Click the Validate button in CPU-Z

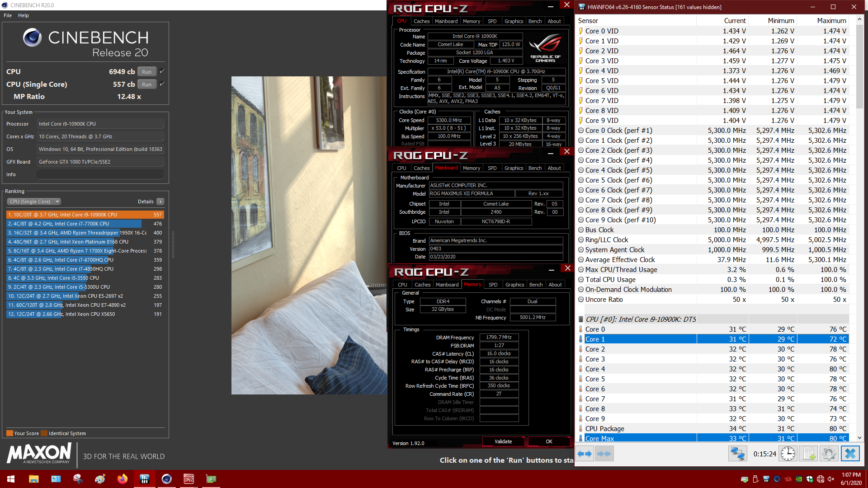coord(503,441)
